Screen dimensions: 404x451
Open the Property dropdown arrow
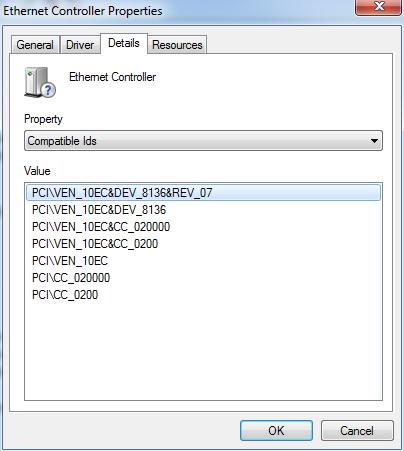[x=374, y=141]
